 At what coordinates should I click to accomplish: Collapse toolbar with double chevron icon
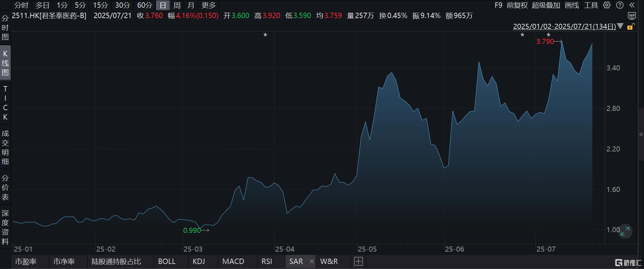tap(632, 5)
